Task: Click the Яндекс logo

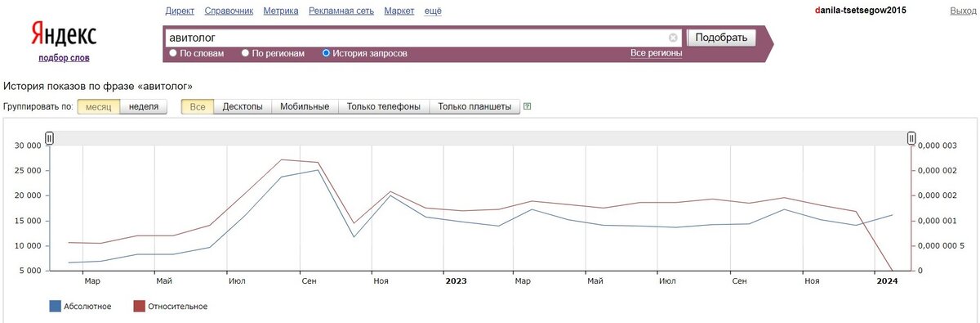Action: click(64, 35)
